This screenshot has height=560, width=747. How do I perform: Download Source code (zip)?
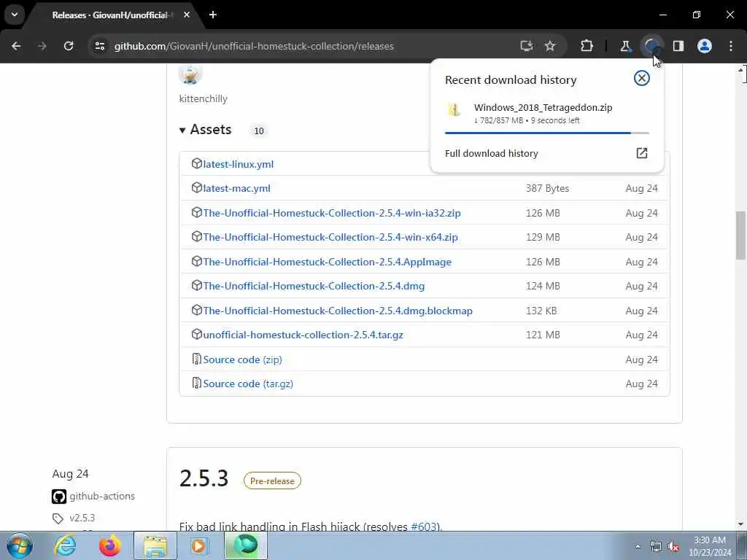pyautogui.click(x=242, y=359)
